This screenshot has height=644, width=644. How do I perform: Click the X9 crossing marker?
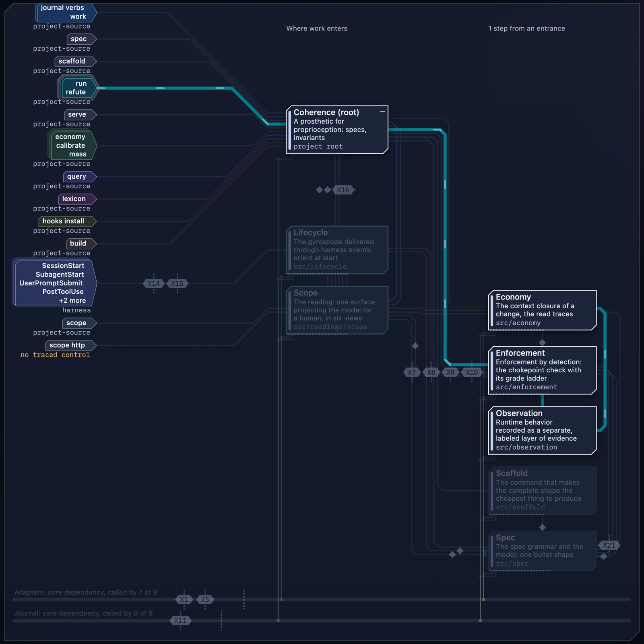(x=450, y=372)
